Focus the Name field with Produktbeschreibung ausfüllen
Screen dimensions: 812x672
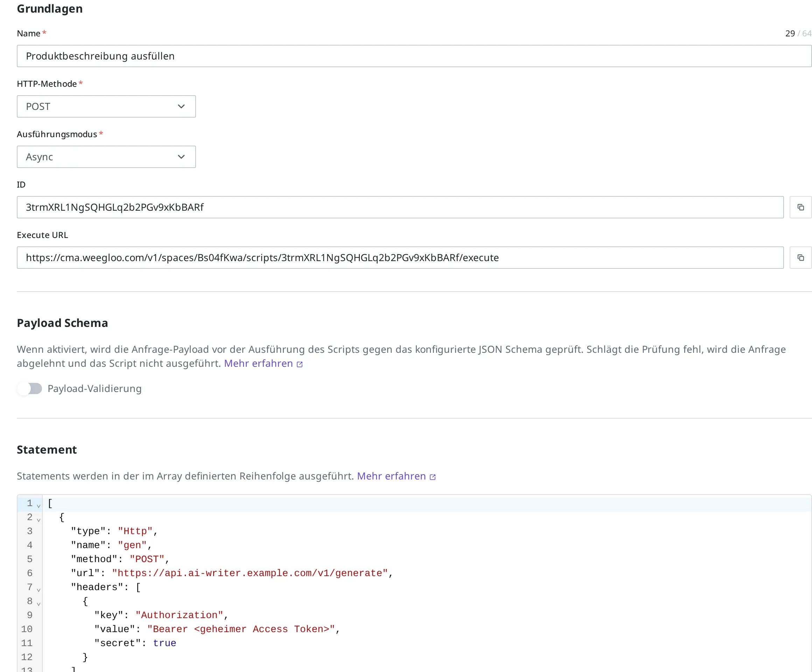coord(414,56)
